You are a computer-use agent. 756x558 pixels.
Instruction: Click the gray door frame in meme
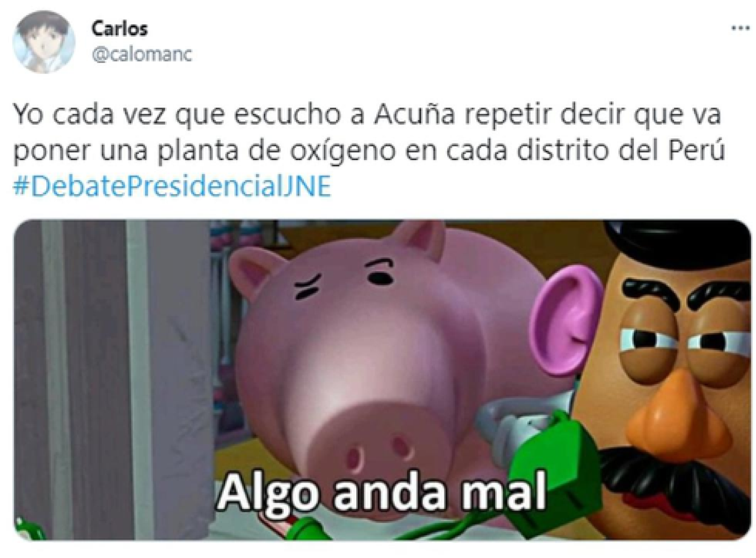click(x=112, y=379)
